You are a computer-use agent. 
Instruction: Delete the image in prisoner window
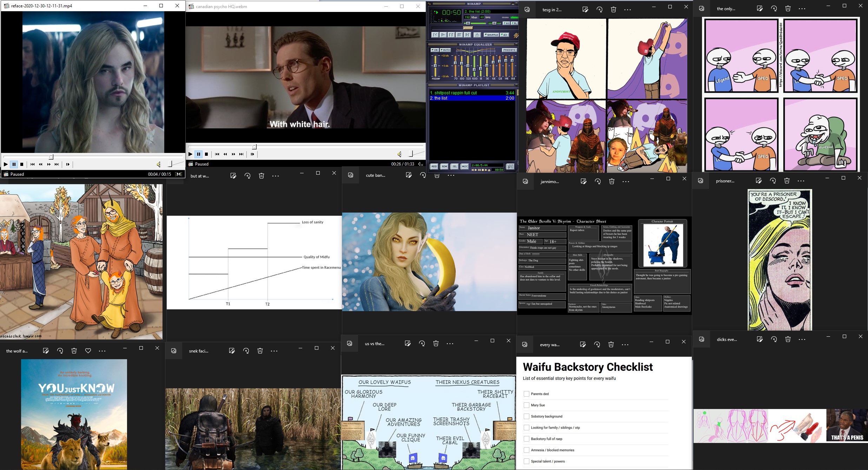(787, 181)
